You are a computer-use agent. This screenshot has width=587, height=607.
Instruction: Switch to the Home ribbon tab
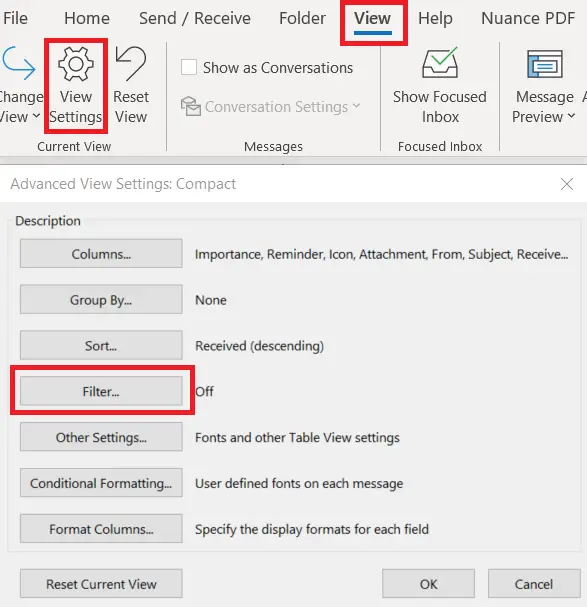coord(87,18)
